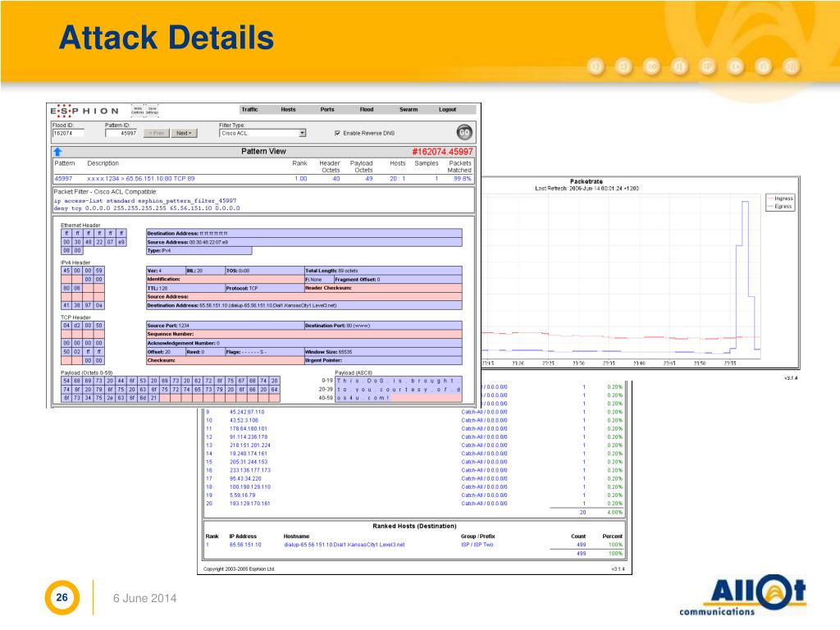The height and width of the screenshot is (630, 840).
Task: Click the Catch-All prefix link for 193.129.170.161
Action: (484, 504)
